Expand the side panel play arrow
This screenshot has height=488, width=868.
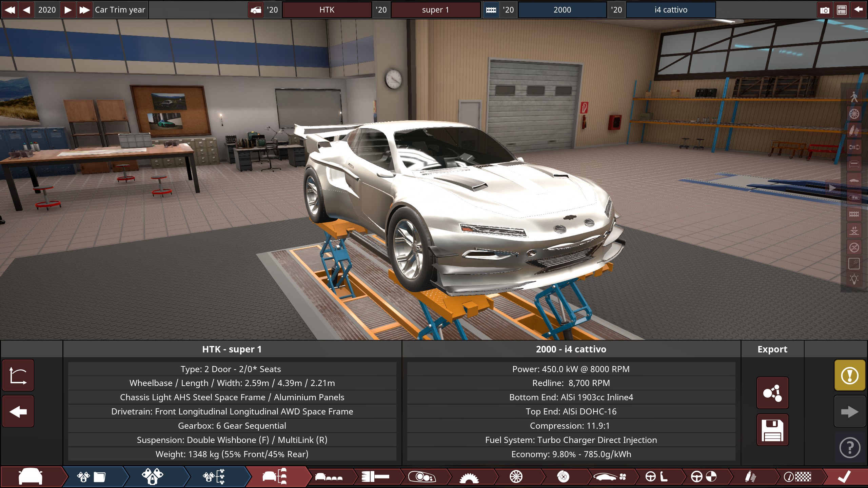(x=832, y=188)
